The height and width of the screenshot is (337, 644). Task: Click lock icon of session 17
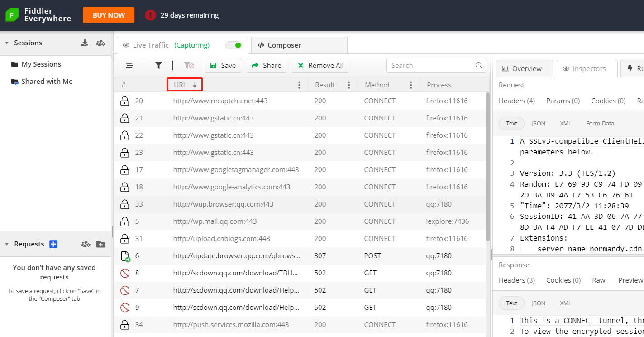[x=124, y=170]
